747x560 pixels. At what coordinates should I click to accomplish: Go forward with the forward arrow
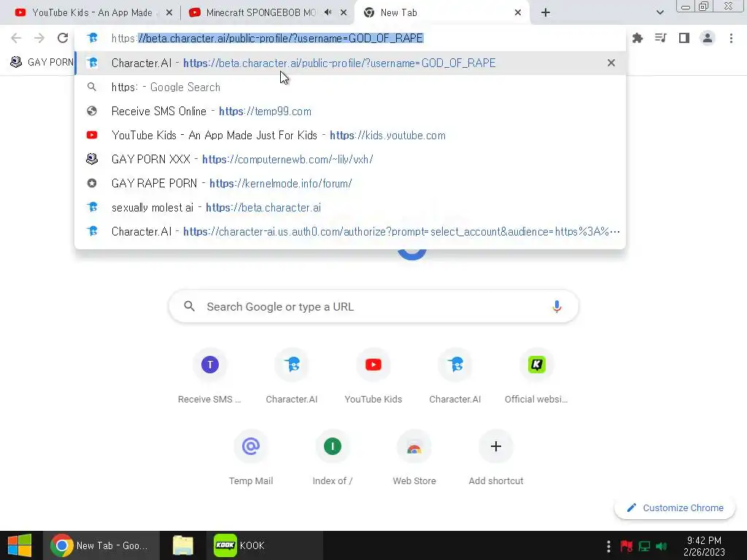coord(39,38)
